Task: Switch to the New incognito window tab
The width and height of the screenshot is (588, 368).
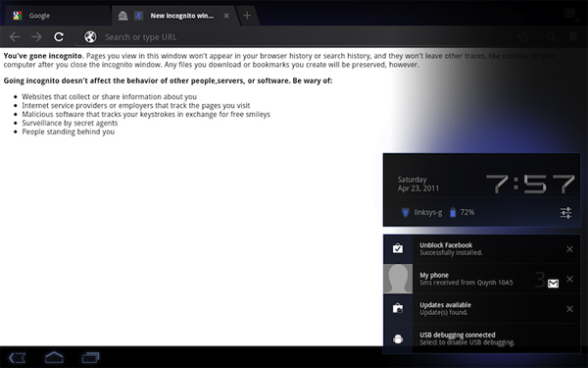Action: point(175,16)
